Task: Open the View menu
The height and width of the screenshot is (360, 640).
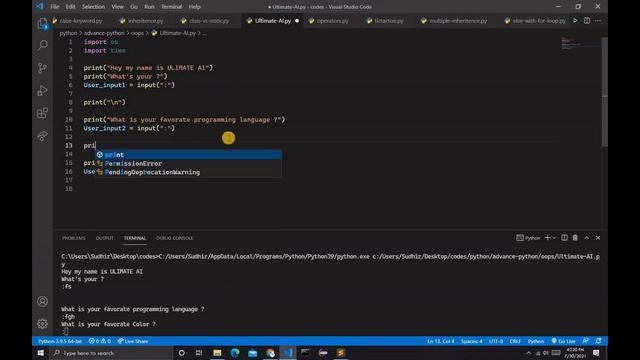Action: [x=118, y=7]
